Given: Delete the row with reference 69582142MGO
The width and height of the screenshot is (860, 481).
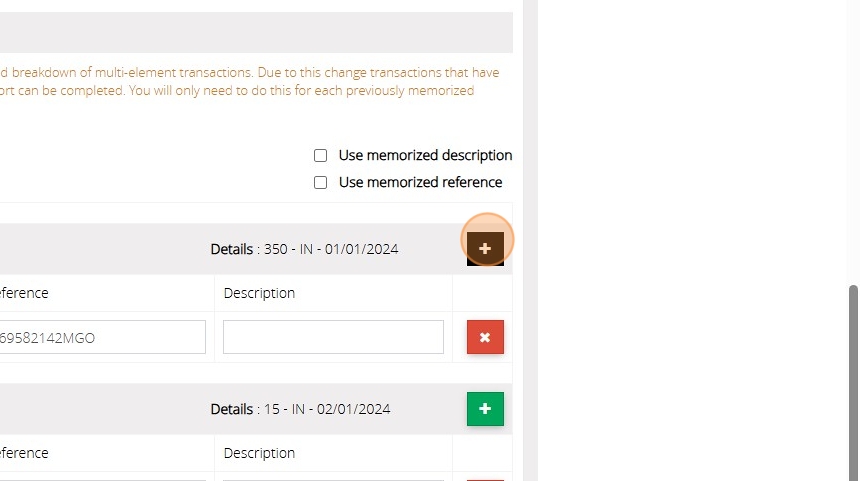Looking at the screenshot, I should 485,338.
